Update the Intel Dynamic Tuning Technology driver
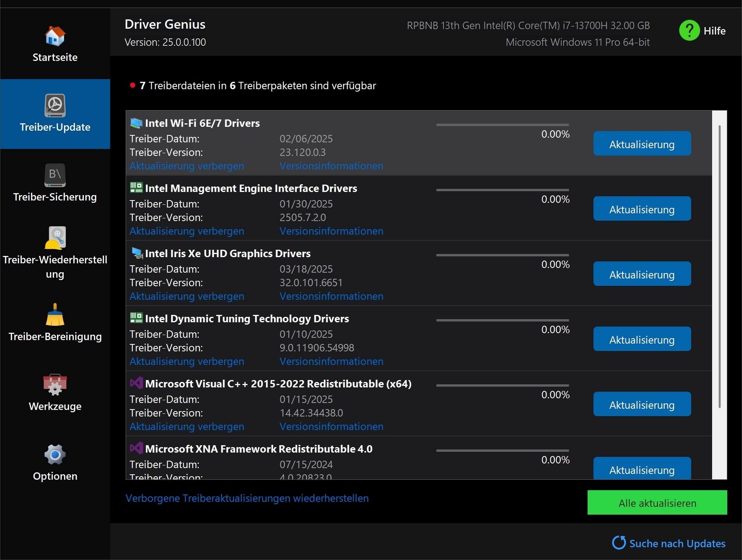The height and width of the screenshot is (560, 742). (642, 339)
